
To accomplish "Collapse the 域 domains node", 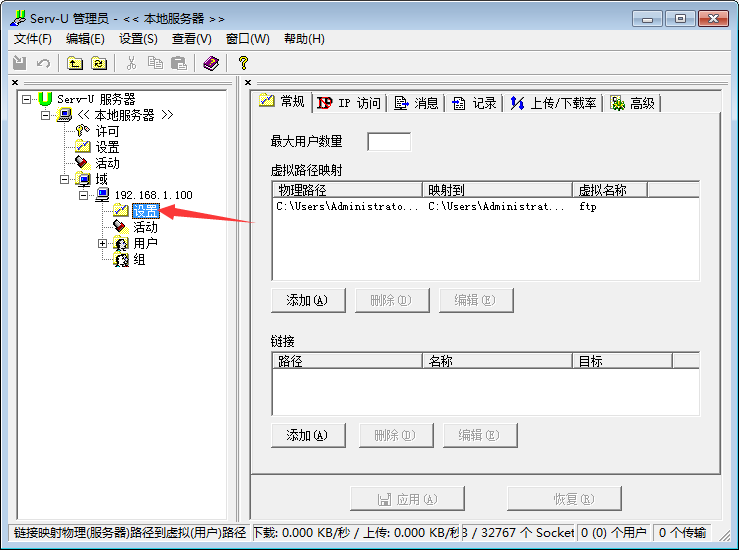I will 65,179.
